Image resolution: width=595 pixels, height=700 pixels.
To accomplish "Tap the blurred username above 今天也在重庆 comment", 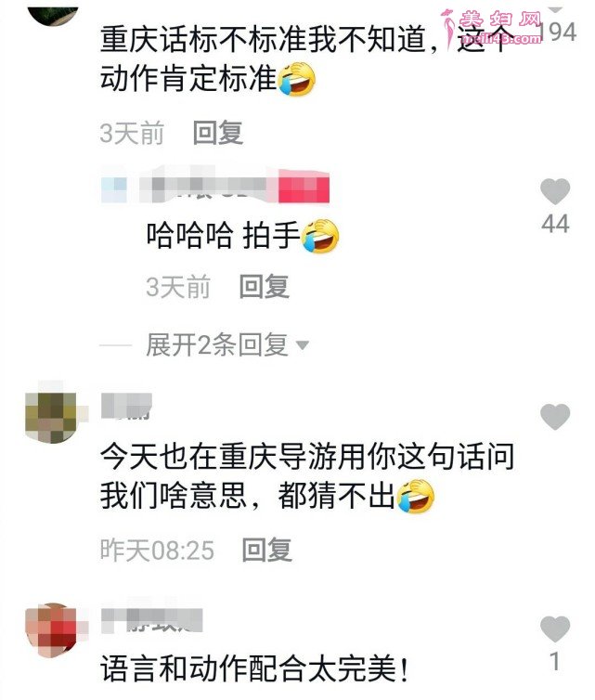I will [126, 407].
